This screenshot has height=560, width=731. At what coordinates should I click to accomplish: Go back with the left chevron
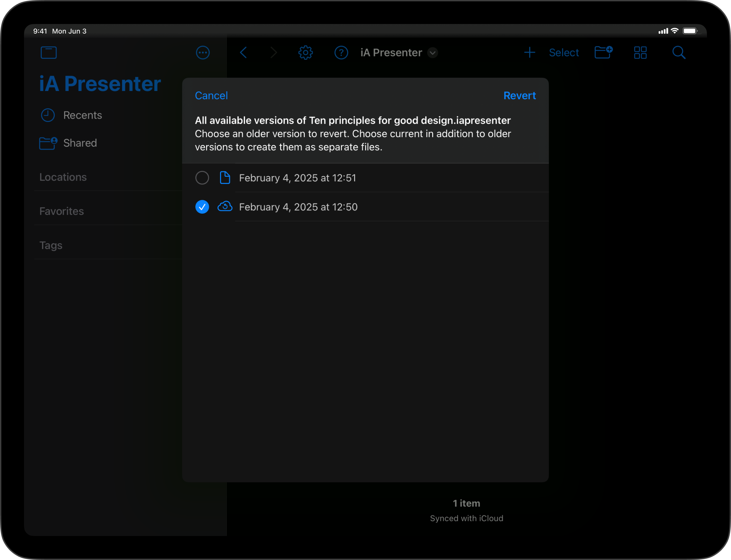coord(243,53)
